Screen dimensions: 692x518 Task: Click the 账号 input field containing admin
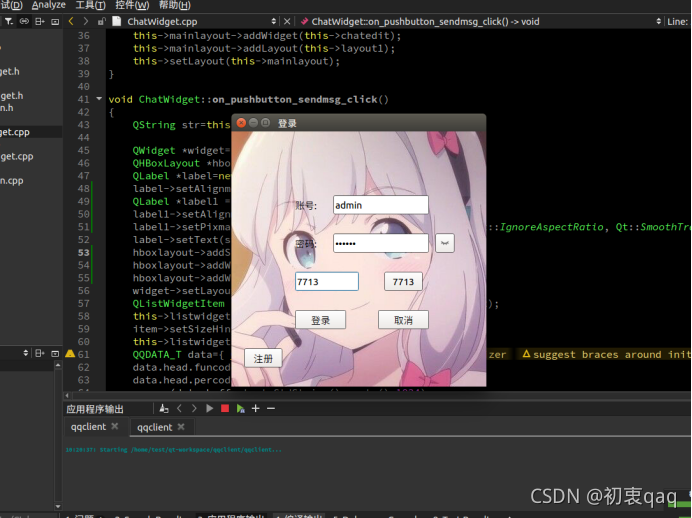tap(380, 205)
